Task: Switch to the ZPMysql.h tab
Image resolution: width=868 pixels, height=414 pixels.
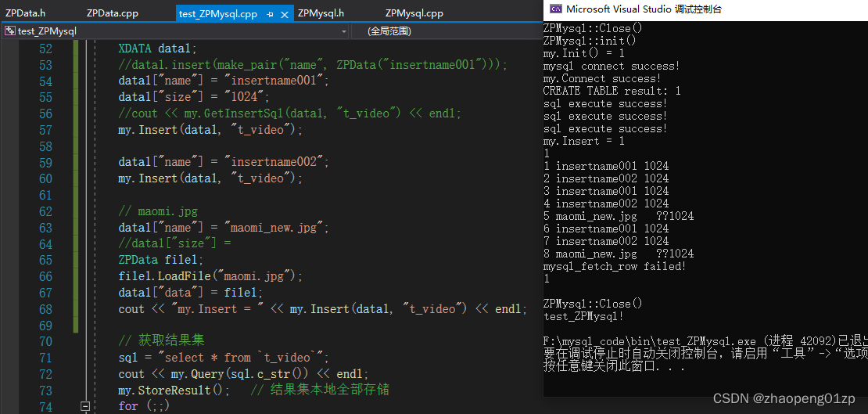Action: point(321,13)
